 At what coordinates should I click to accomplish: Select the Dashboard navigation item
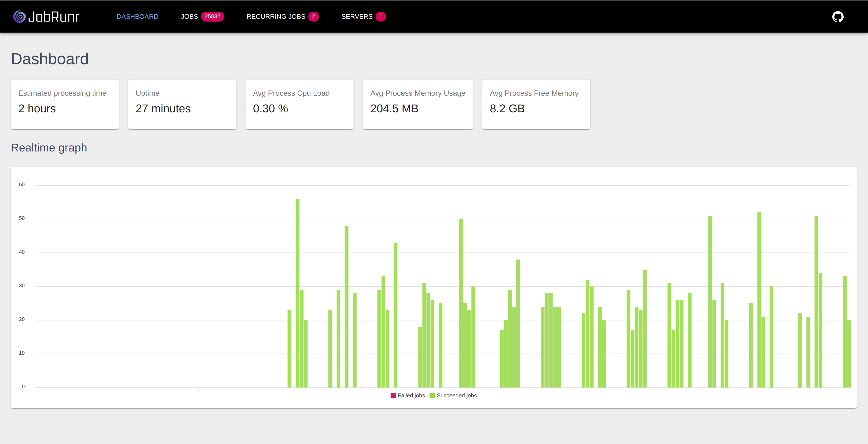coord(138,16)
